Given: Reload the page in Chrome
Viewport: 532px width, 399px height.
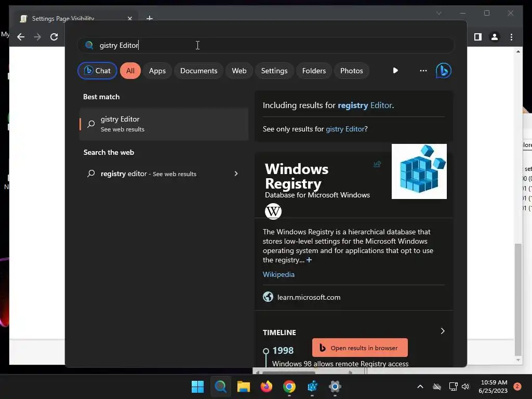Looking at the screenshot, I should [54, 37].
